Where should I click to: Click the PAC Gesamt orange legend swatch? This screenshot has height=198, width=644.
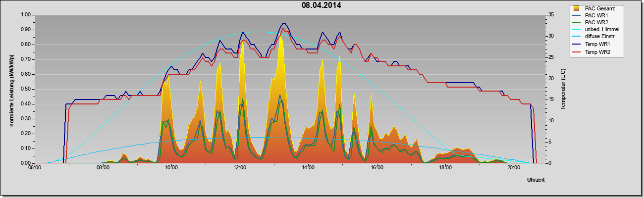(x=577, y=8)
